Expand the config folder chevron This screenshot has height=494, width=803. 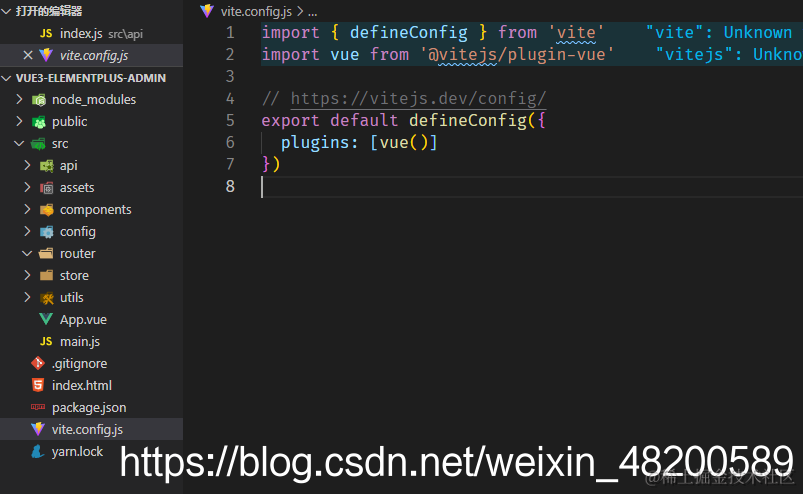click(28, 231)
